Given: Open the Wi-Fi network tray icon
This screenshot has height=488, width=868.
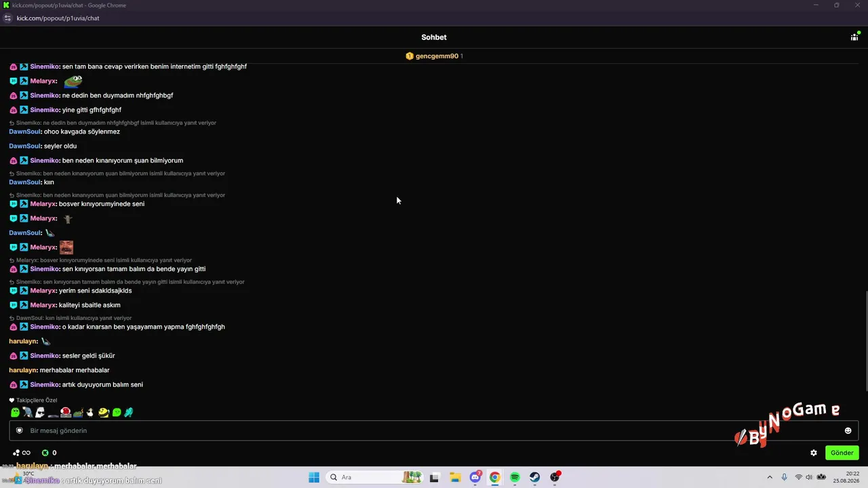Looking at the screenshot, I should [x=799, y=477].
